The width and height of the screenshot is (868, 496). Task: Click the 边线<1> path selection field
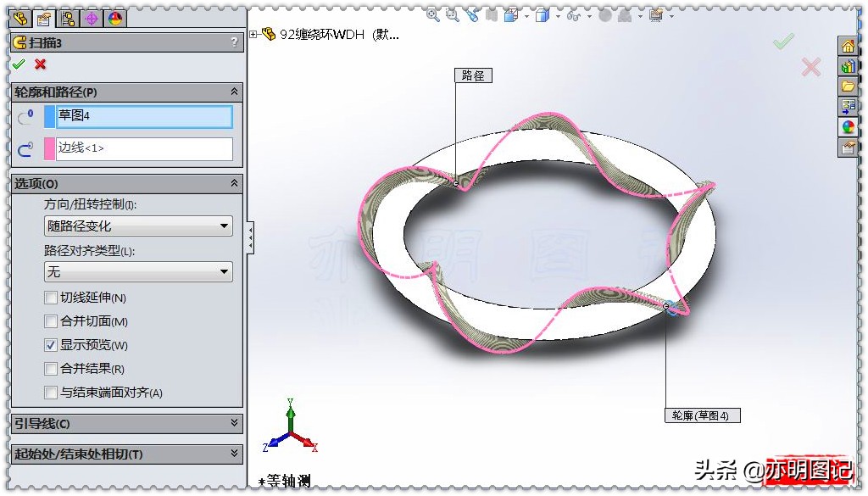click(144, 149)
